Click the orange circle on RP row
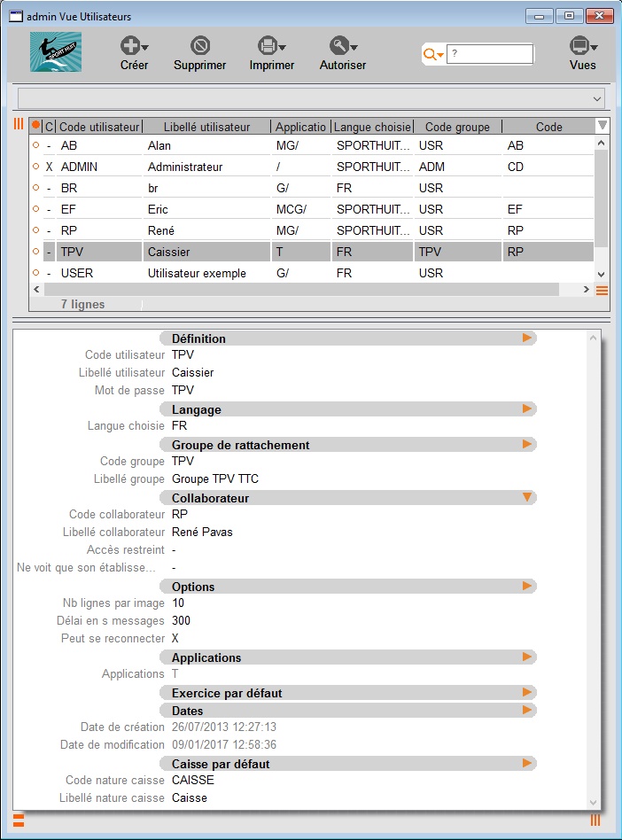The image size is (622, 840). point(36,229)
